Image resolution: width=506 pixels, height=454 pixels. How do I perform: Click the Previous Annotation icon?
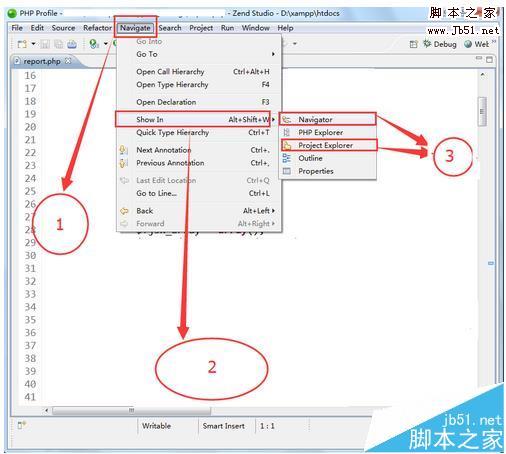click(x=124, y=163)
